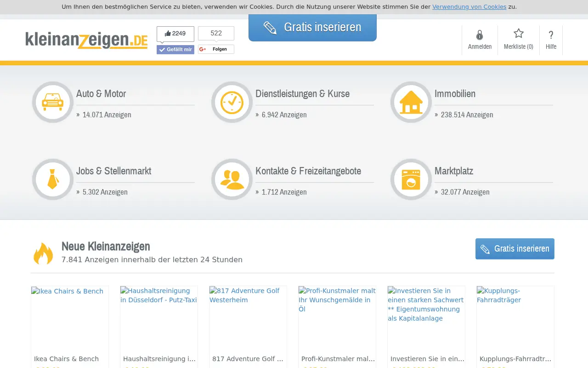Click '14.071 Anzeigen' under Auto & Motor

pos(107,115)
